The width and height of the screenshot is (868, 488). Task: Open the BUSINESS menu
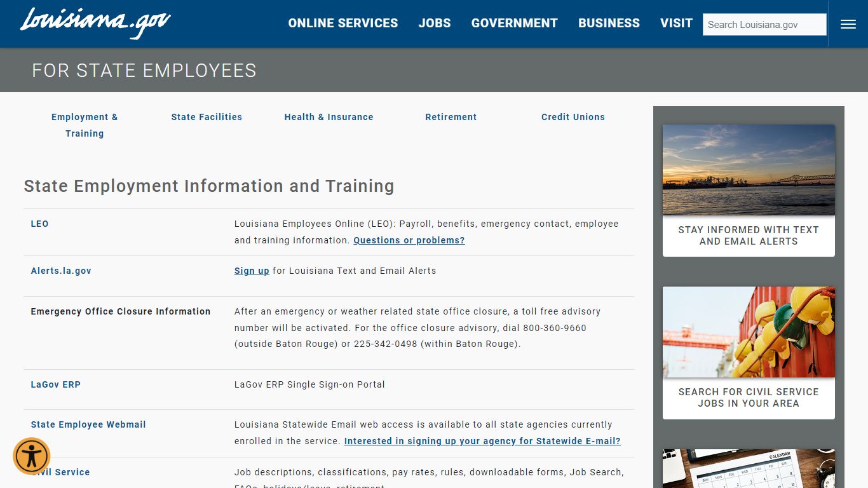(x=608, y=23)
